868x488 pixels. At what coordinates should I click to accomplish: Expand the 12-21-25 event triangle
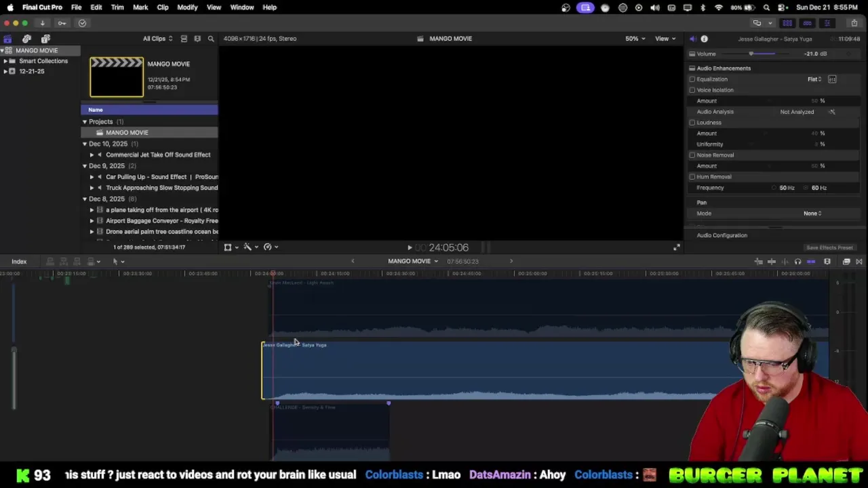pos(5,71)
